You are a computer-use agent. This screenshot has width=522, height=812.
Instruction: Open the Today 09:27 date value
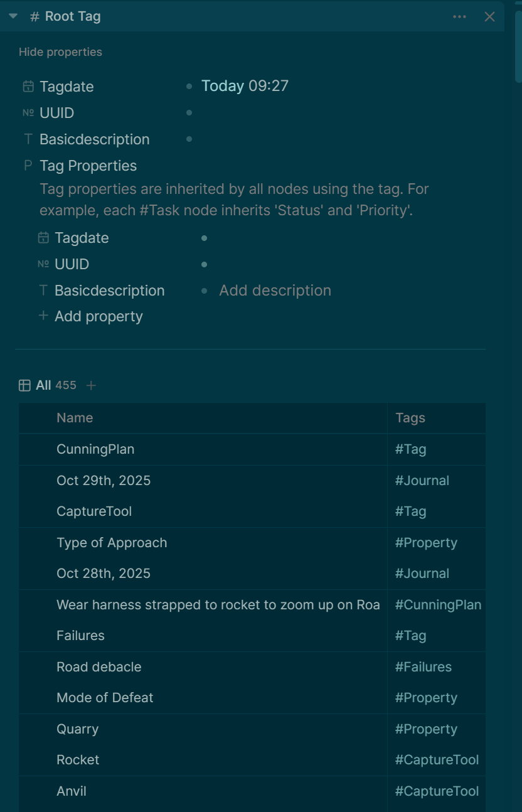click(245, 86)
